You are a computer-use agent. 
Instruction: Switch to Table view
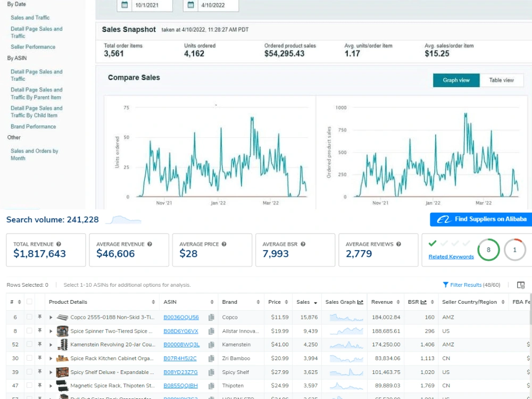502,80
